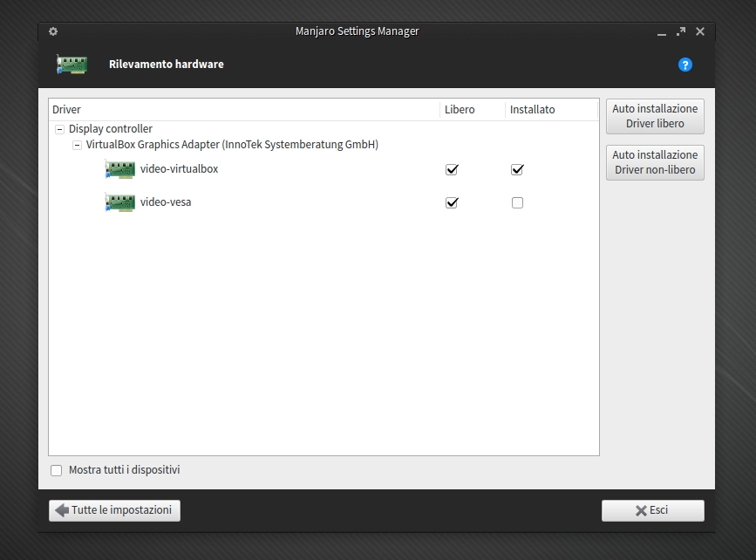Select the video-virtualbox driver card icon
The height and width of the screenshot is (560, 756).
coord(120,169)
